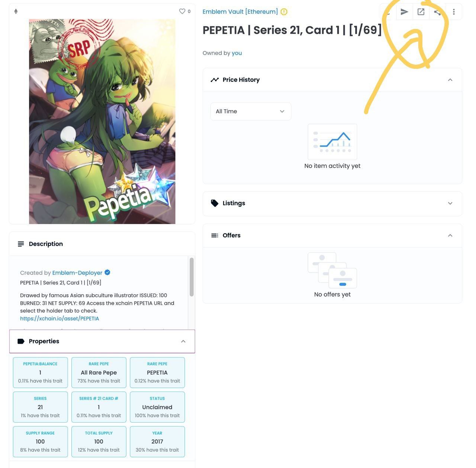
Task: Click the transfer paper-plane icon
Action: coord(404,12)
